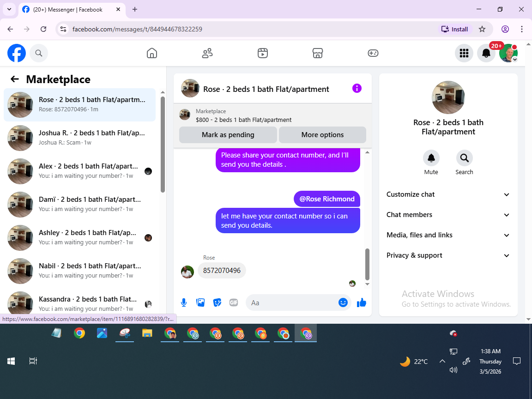532x399 pixels.
Task: Click the browser address bar URL
Action: (x=137, y=29)
